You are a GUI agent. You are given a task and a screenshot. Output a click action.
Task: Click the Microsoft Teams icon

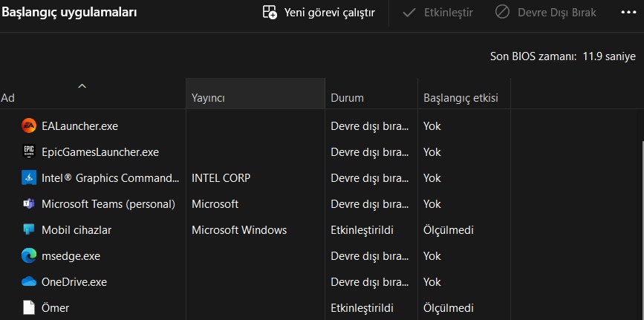point(29,203)
